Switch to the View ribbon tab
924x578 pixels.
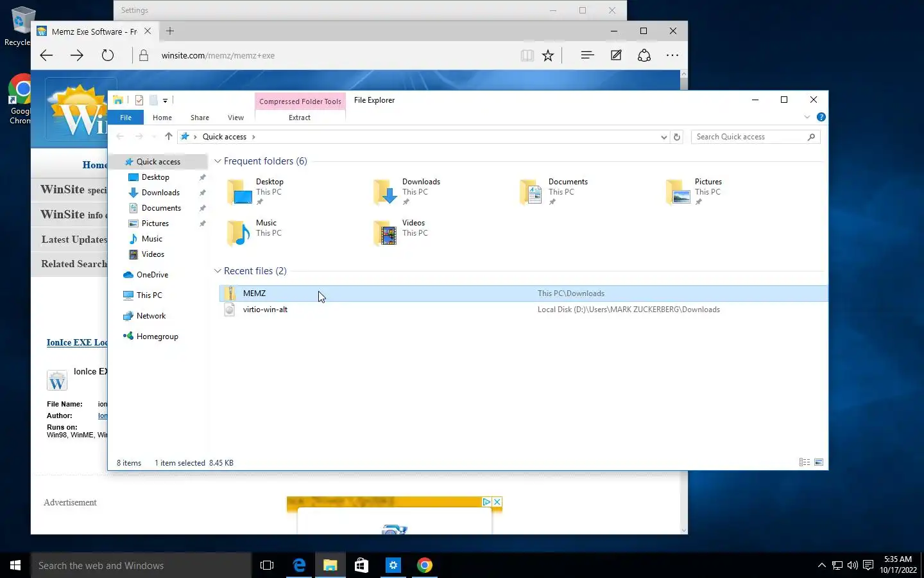235,118
